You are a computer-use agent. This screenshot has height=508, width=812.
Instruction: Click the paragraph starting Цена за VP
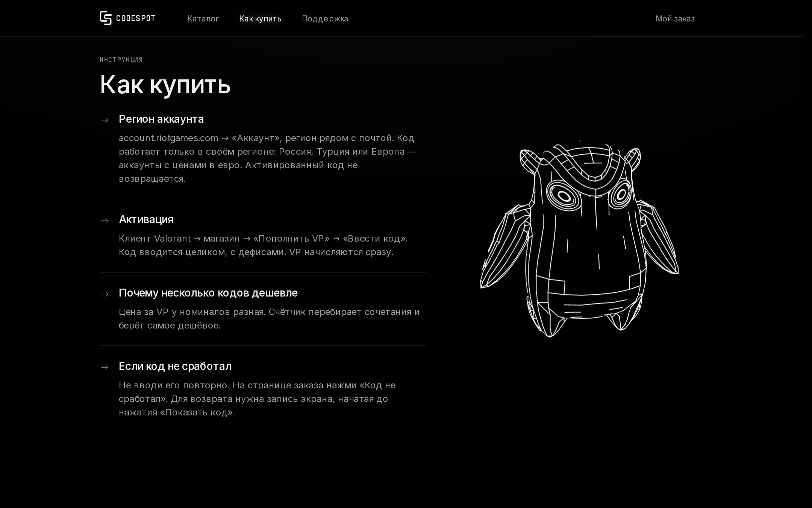tap(269, 319)
